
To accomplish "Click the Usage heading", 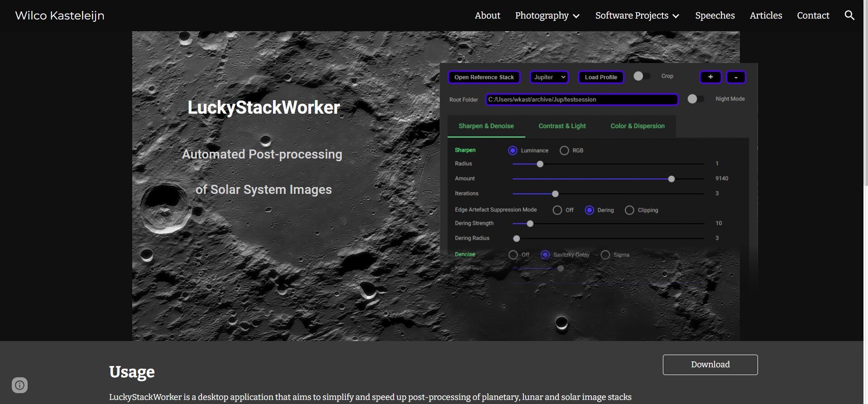I will 132,372.
